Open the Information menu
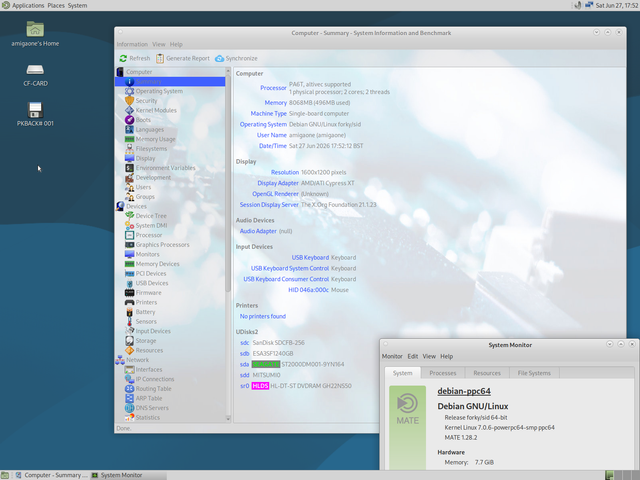Image resolution: width=640 pixels, height=480 pixels. [132, 44]
